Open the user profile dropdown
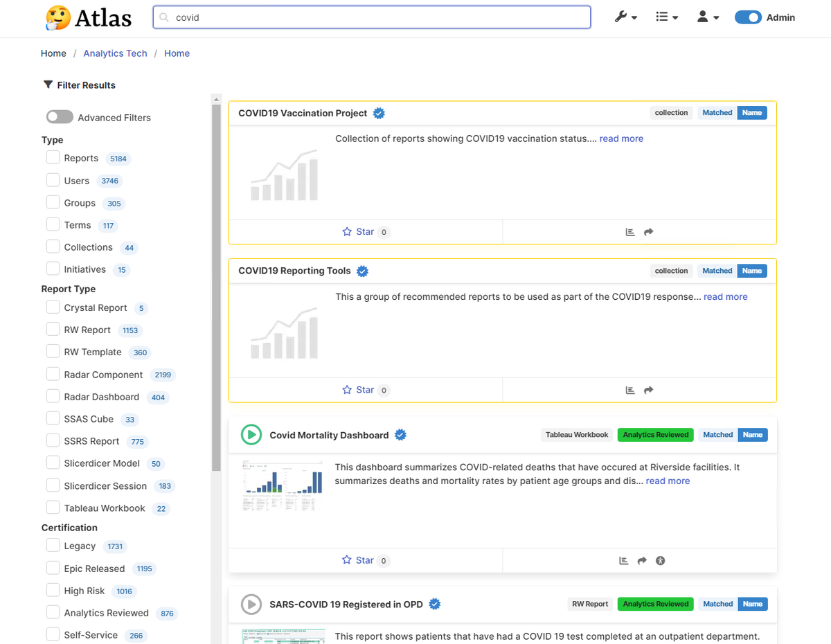Image resolution: width=831 pixels, height=644 pixels. pyautogui.click(x=708, y=17)
